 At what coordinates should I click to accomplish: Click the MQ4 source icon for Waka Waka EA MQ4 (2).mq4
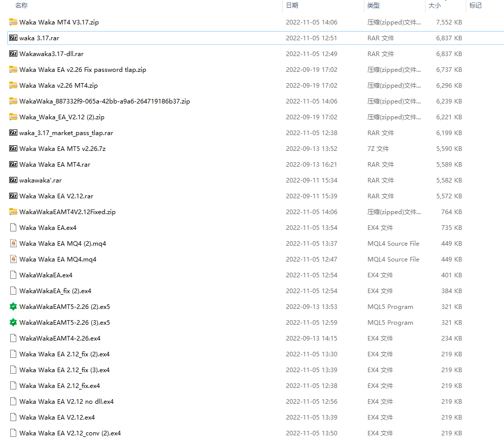13,244
